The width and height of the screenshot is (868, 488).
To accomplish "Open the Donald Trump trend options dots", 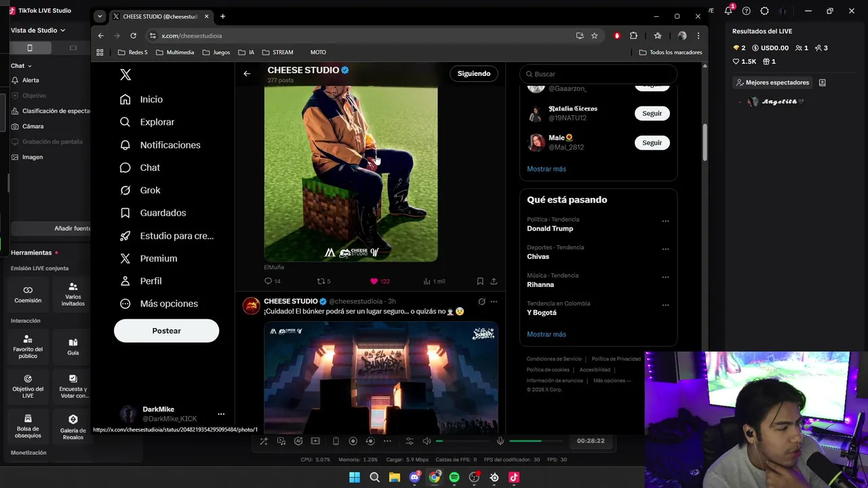I will pyautogui.click(x=665, y=221).
